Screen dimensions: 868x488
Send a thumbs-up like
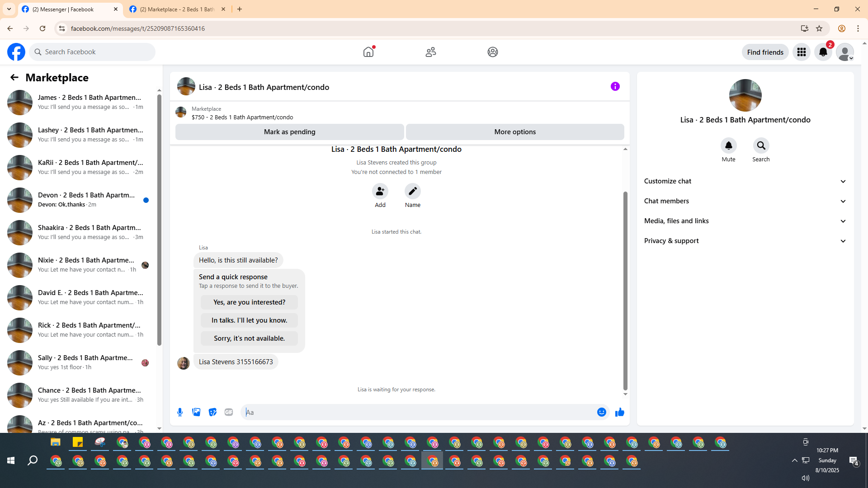point(619,412)
